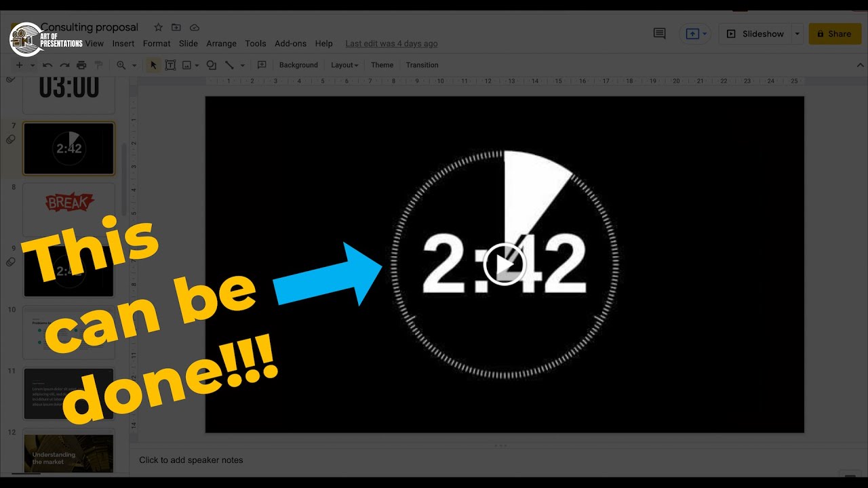Open new slide layout dropdown arrow

point(32,65)
